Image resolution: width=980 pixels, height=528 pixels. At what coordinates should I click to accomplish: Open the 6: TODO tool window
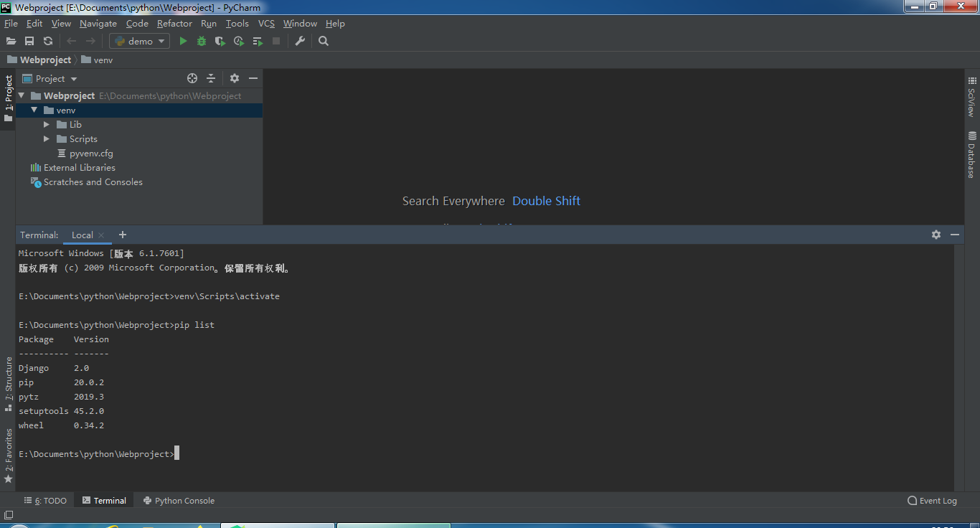point(45,501)
